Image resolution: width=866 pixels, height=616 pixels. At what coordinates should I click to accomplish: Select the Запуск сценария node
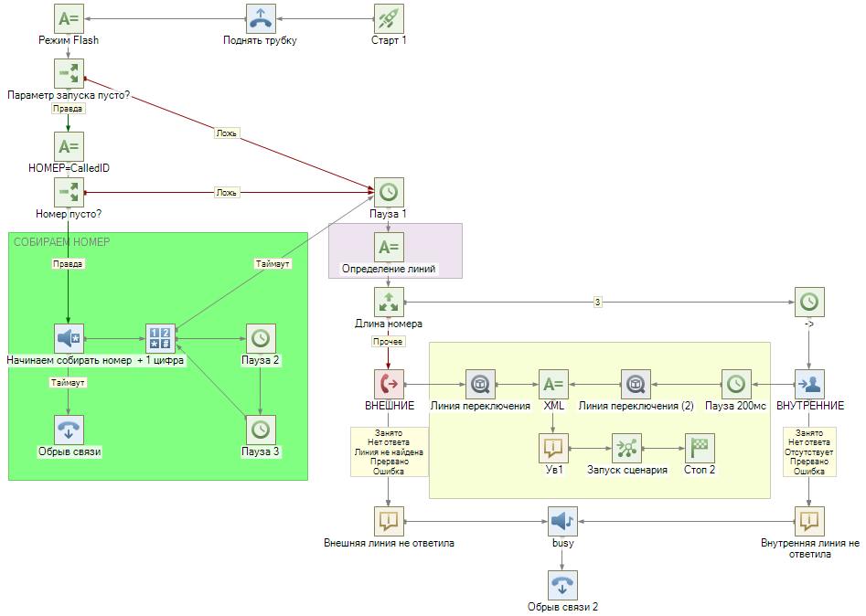click(x=626, y=448)
